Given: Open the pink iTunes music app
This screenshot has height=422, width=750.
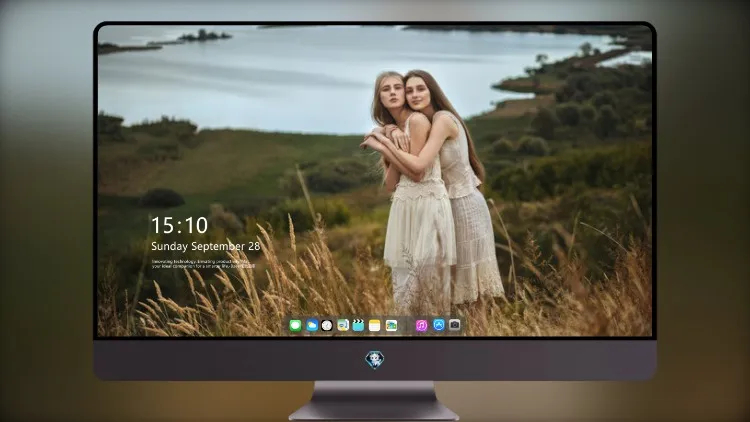Looking at the screenshot, I should pos(421,326).
